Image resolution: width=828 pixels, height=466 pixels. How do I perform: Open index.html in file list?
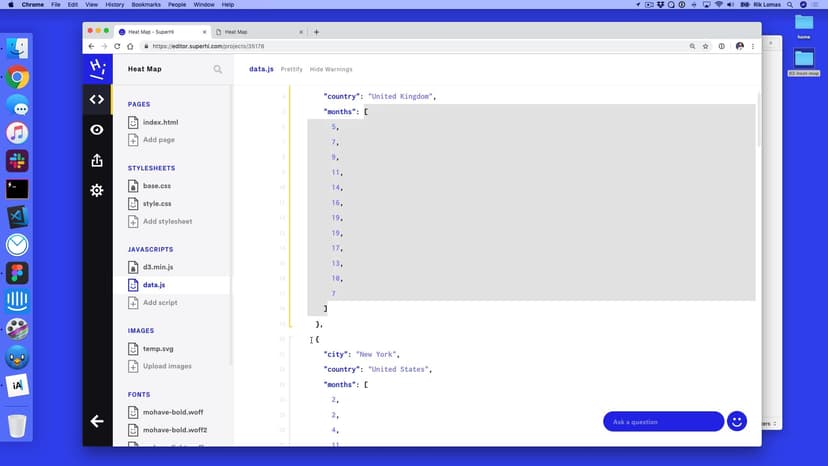click(x=160, y=122)
